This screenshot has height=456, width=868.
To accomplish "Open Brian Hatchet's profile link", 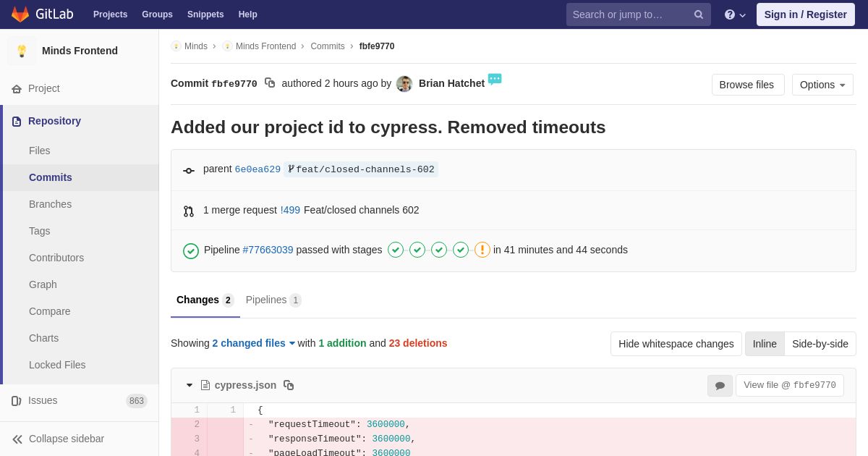I will pyautogui.click(x=451, y=83).
